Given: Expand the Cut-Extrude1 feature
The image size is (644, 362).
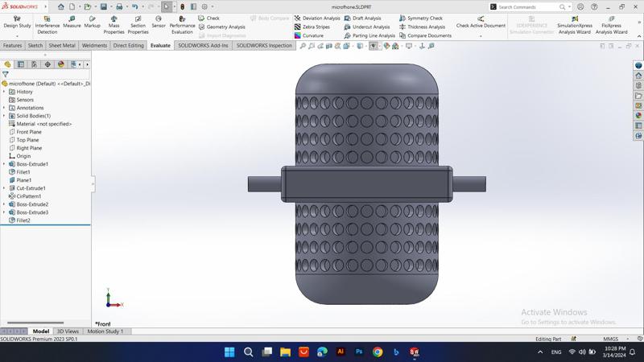Looking at the screenshot, I should point(4,188).
